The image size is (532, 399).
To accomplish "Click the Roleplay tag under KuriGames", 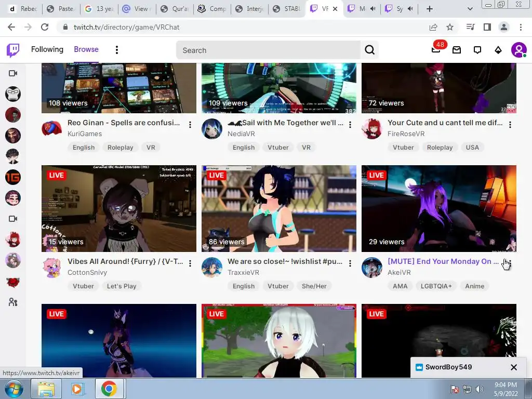I will point(120,147).
